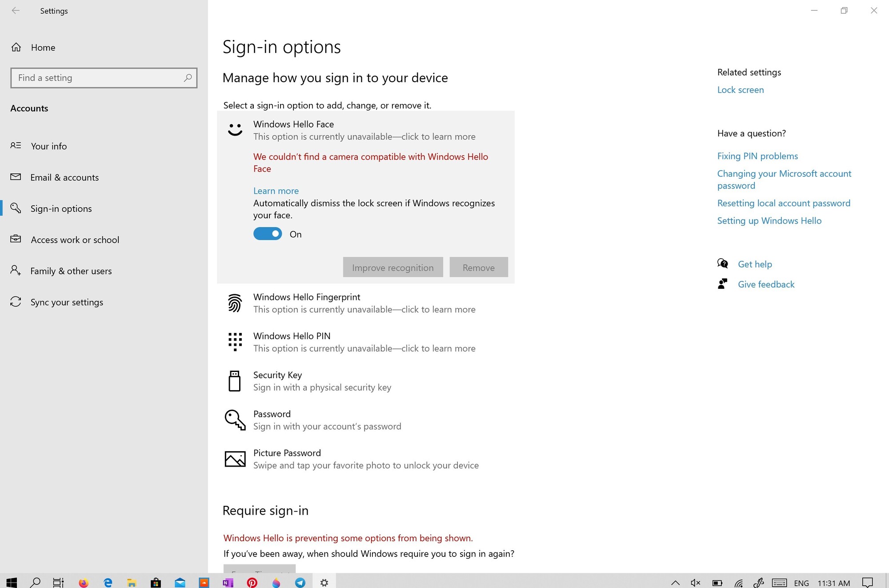Click the Access work or school briefcase icon
This screenshot has height=588, width=889.
[16, 239]
